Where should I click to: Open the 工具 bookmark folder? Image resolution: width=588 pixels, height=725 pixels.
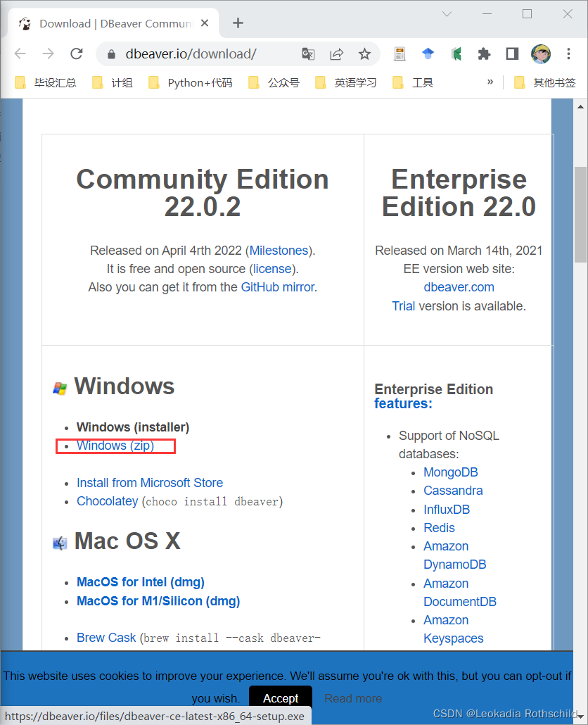412,83
